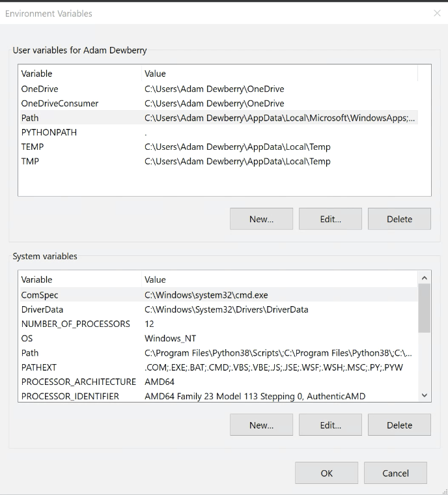Select the PYTHONPATH user variable
Viewport: 448px width, 495px height.
49,132
